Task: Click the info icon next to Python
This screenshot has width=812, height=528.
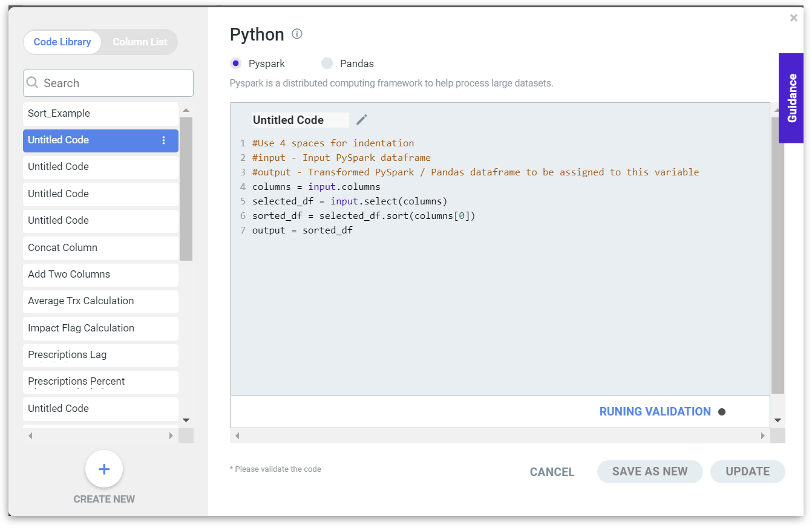Action: pyautogui.click(x=297, y=34)
